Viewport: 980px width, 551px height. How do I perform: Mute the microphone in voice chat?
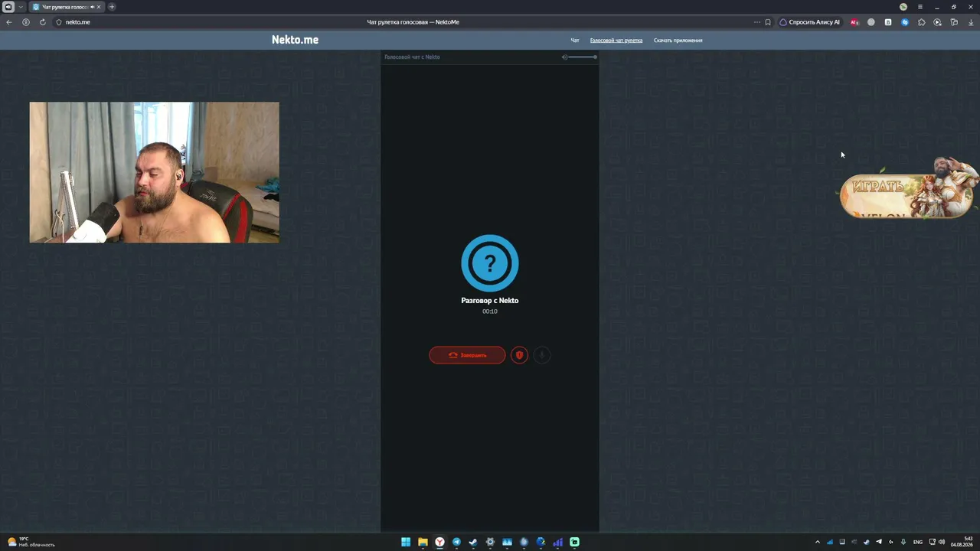[541, 355]
